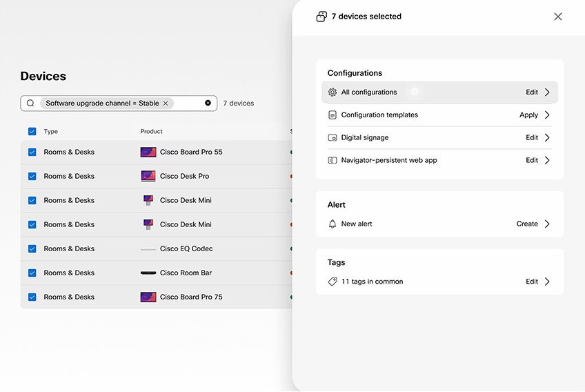Image resolution: width=585 pixels, height=392 pixels.
Task: Select the New alert label
Action: pos(356,224)
